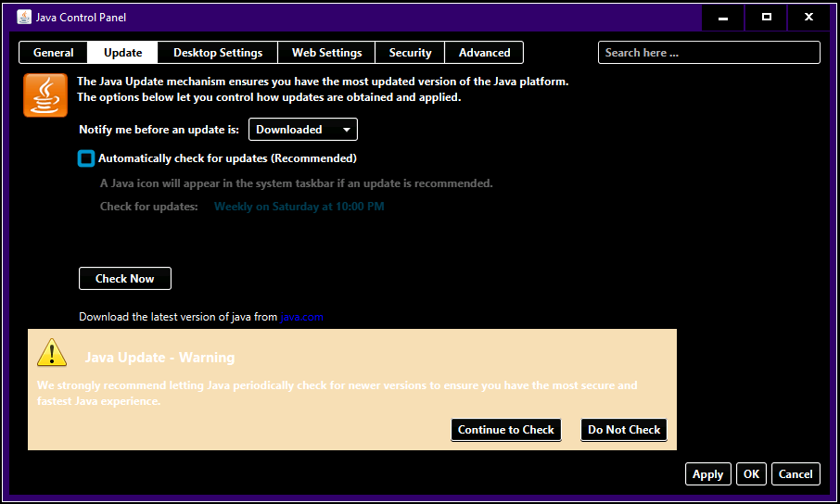Focus the Search here input field

pyautogui.click(x=708, y=53)
